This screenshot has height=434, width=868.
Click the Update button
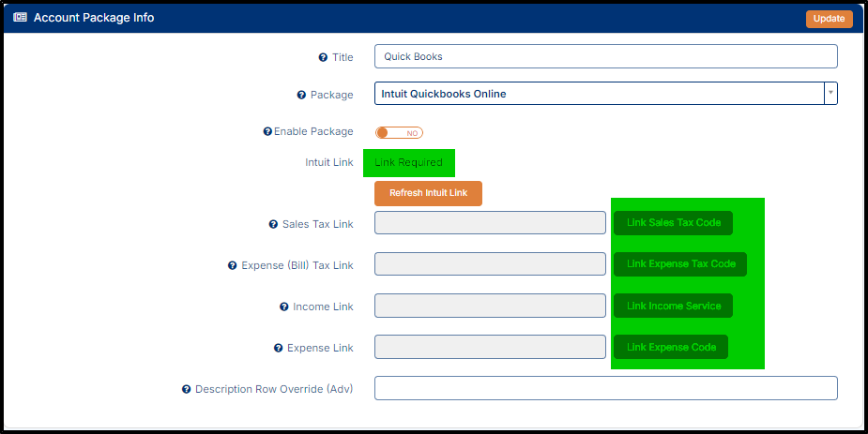(x=830, y=19)
